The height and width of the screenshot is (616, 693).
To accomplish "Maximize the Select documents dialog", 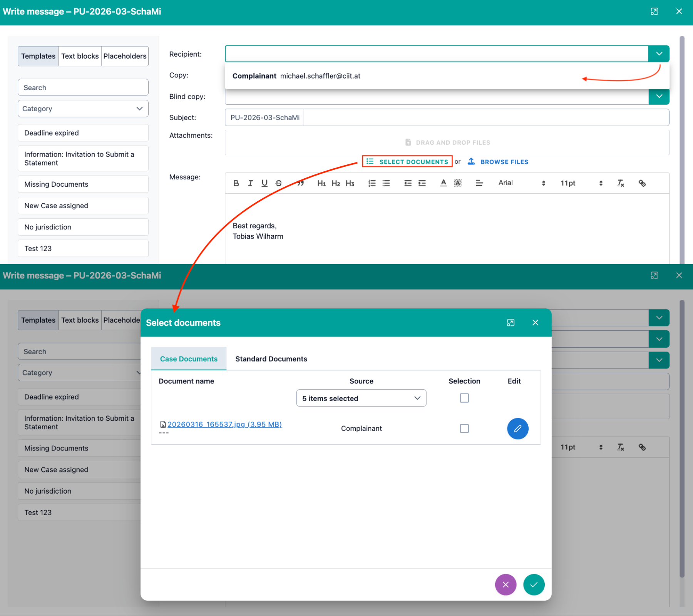I will tap(511, 323).
